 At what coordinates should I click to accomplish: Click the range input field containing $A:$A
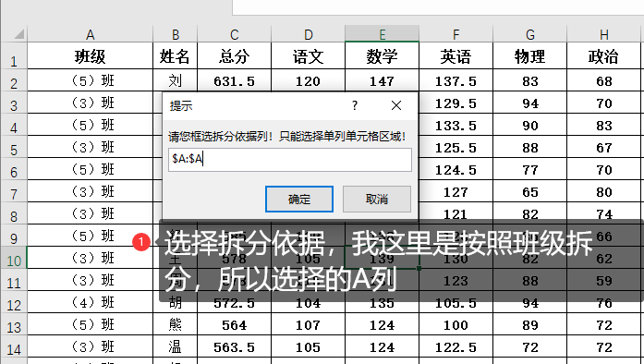pos(289,160)
